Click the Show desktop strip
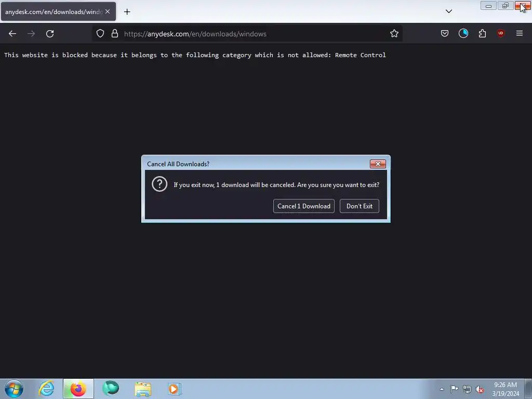 point(528,389)
